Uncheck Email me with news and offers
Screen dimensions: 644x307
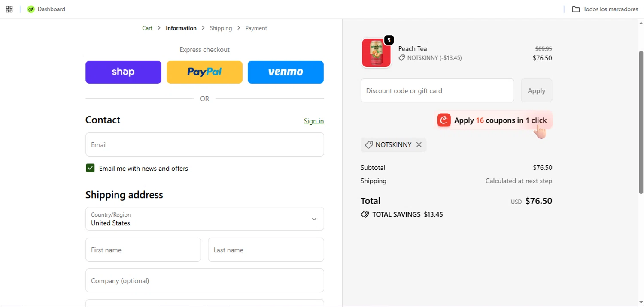tap(90, 168)
